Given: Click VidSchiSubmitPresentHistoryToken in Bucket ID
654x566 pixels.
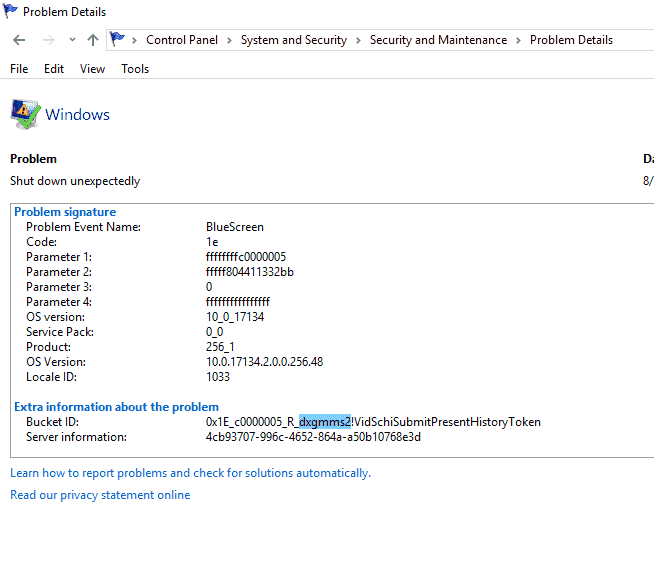Looking at the screenshot, I should pyautogui.click(x=447, y=422).
